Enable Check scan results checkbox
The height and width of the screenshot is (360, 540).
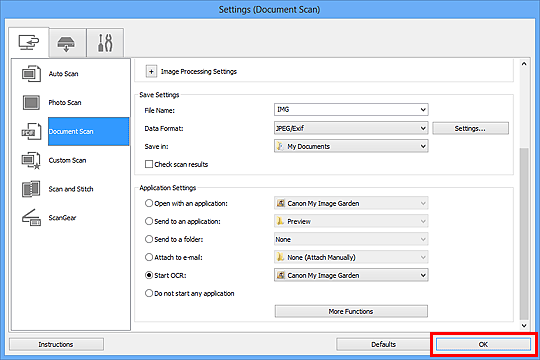(149, 164)
